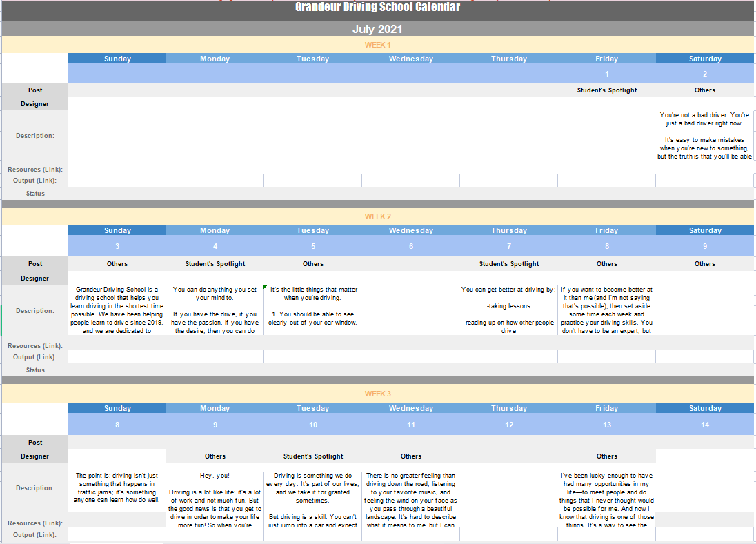756x544 pixels.
Task: Select the Others entry under Week 3 Friday
Action: [x=606, y=456]
